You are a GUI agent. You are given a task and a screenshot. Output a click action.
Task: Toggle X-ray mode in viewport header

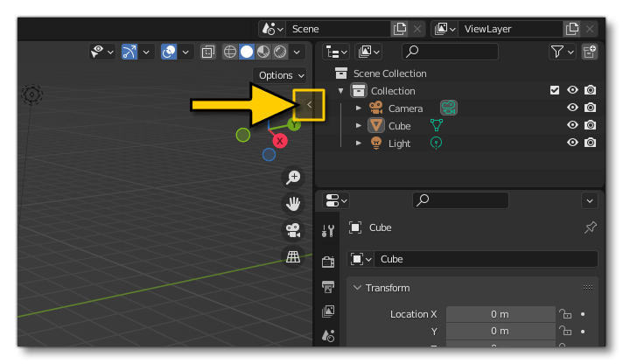(208, 52)
